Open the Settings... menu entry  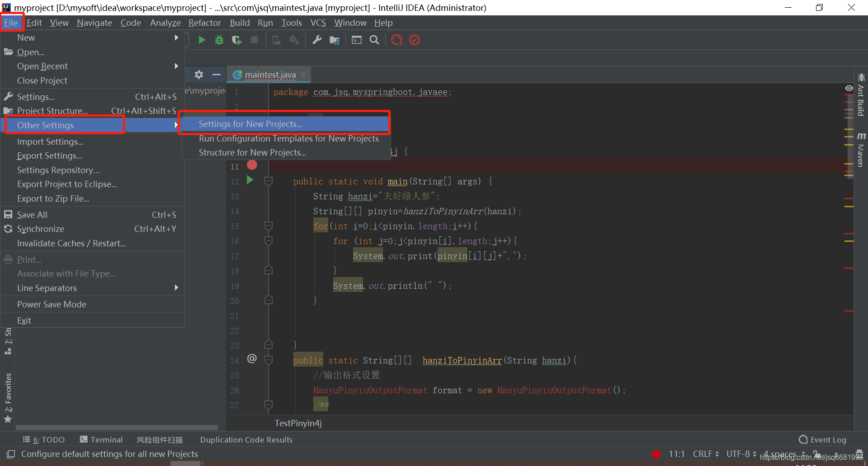[x=93, y=97]
